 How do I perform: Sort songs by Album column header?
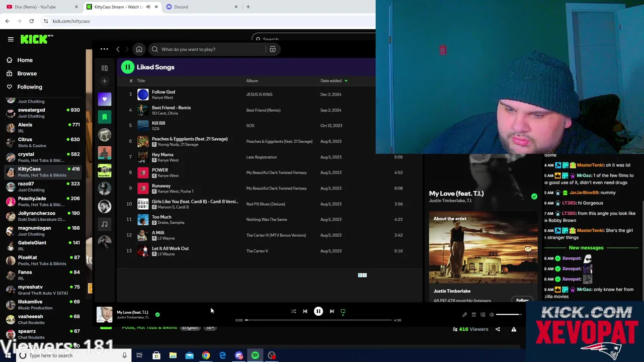252,80
